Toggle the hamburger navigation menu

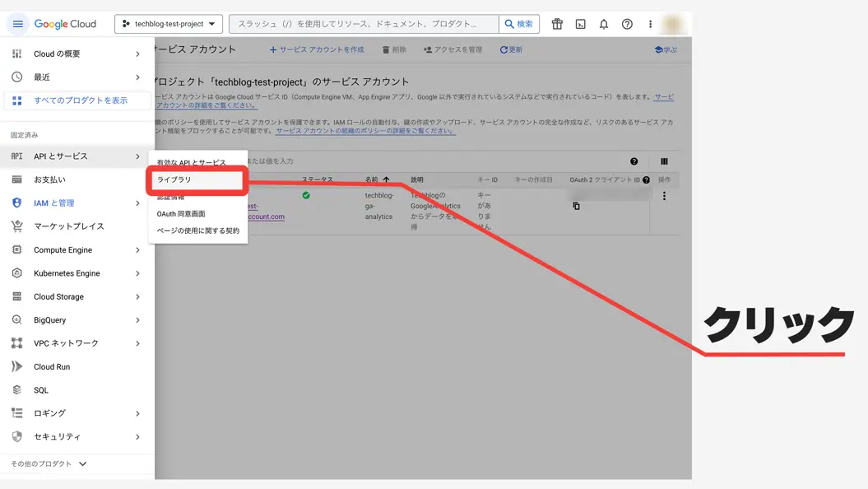(18, 24)
